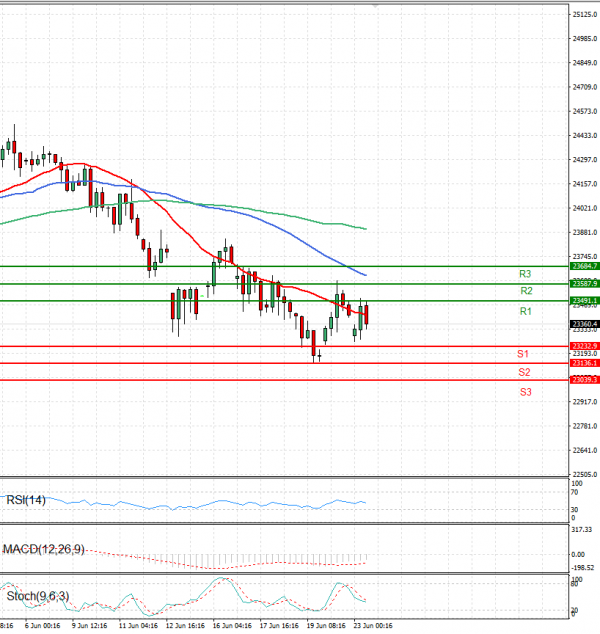Click the end of the blue moving average line
The height and width of the screenshot is (634, 600).
[x=365, y=275]
